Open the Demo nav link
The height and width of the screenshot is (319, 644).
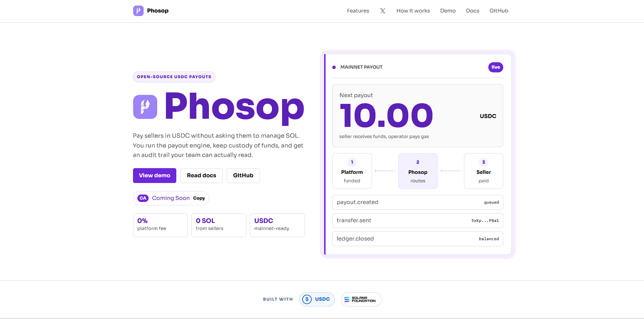[448, 11]
